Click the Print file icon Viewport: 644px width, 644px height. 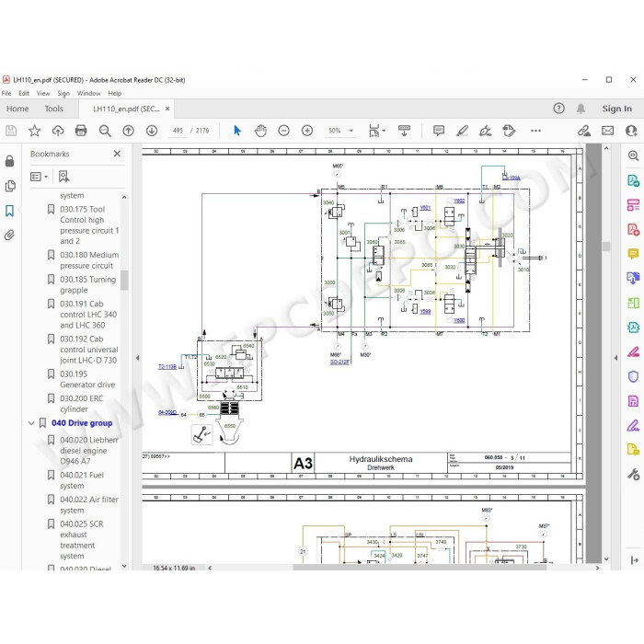coord(81,131)
